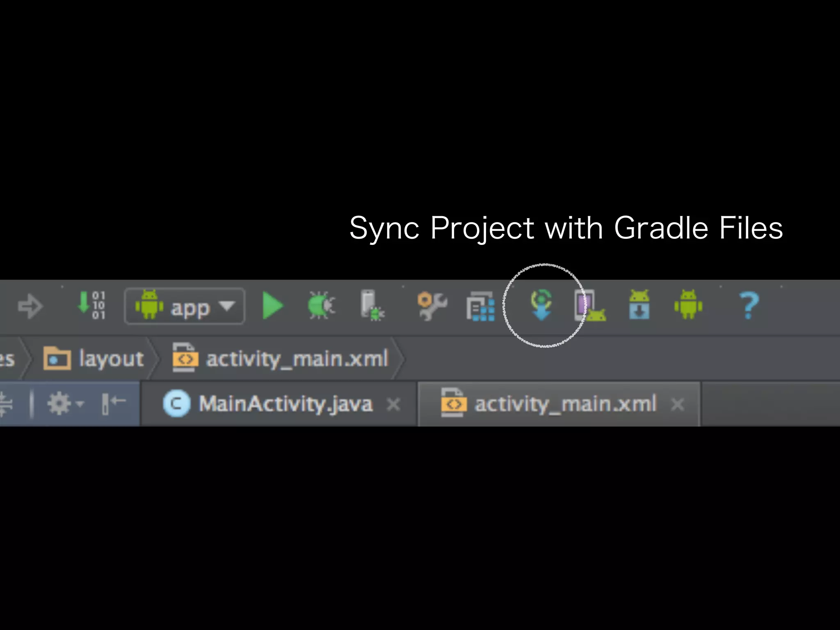Attach debugger to Android process icon
This screenshot has height=630, width=840.
click(x=372, y=305)
